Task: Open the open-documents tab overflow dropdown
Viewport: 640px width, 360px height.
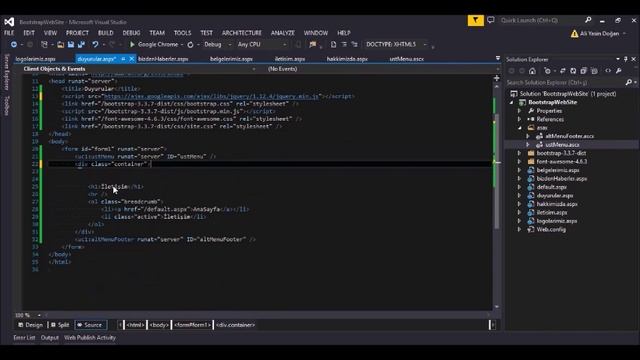Action: [498, 59]
